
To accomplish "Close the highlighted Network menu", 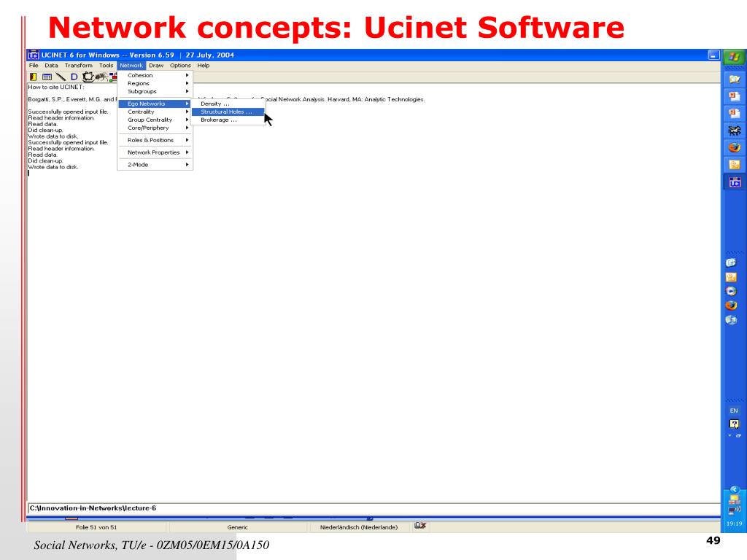I will (x=131, y=66).
